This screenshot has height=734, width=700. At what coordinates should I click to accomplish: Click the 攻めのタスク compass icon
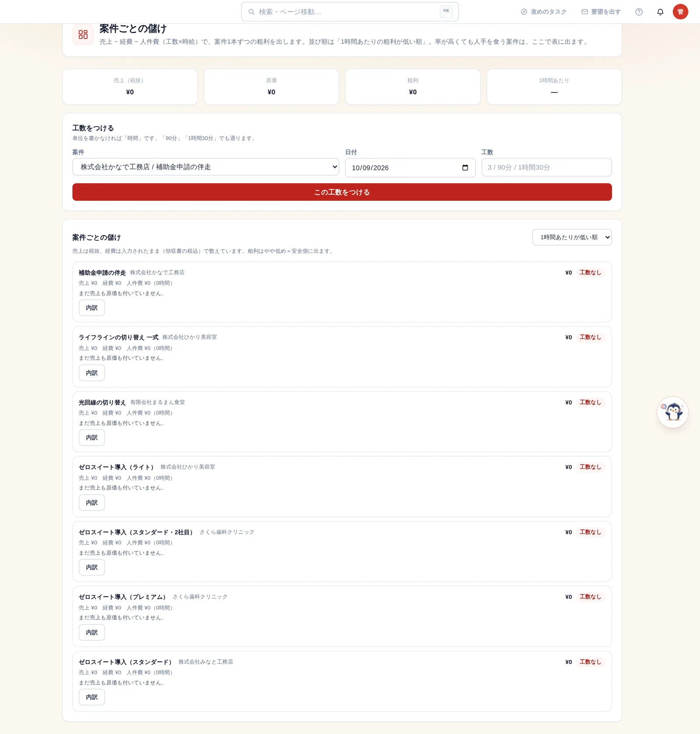[524, 12]
